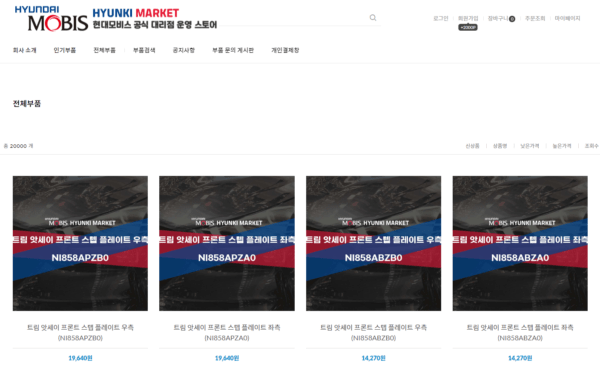The width and height of the screenshot is (600, 371).
Task: Open the 부품검색 menu item
Action: coord(144,50)
